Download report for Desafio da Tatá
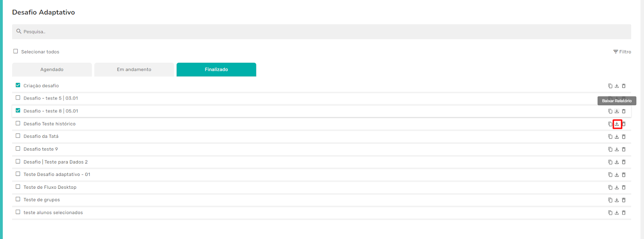644x239 pixels. [617, 137]
